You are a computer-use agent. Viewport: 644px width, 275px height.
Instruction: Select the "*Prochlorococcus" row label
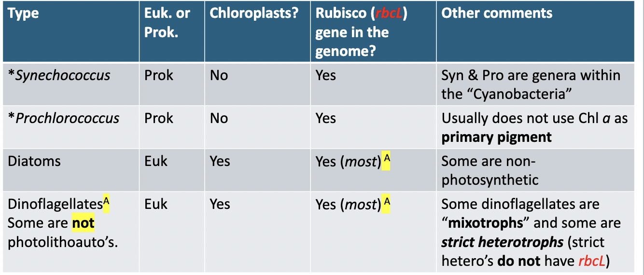click(x=63, y=119)
